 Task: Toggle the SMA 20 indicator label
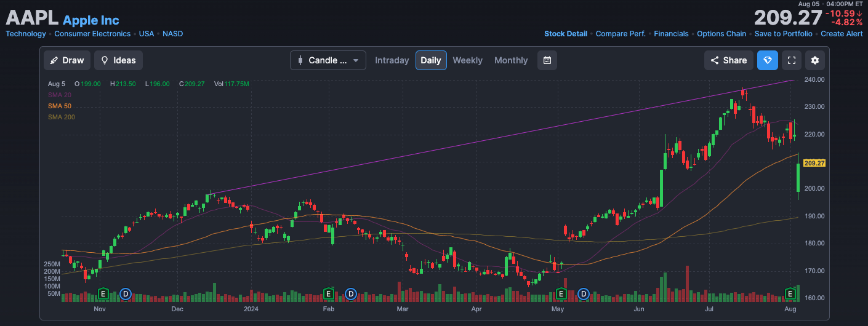click(58, 95)
